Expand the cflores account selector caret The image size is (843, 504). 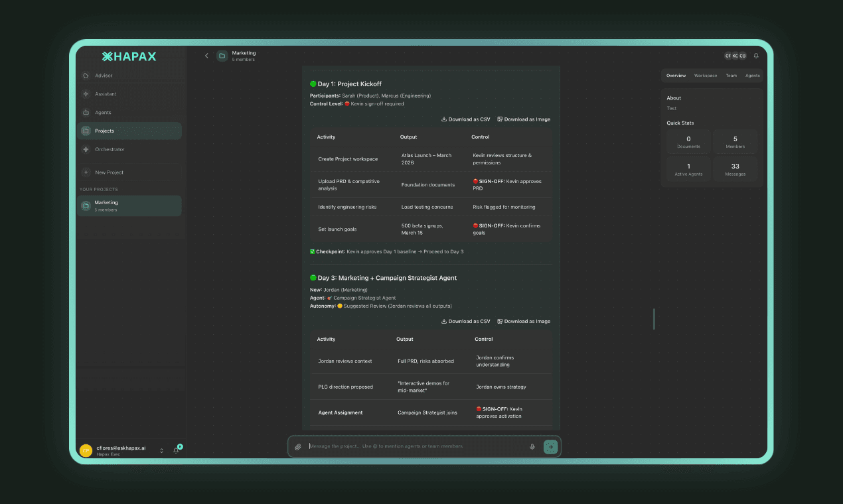[160, 450]
